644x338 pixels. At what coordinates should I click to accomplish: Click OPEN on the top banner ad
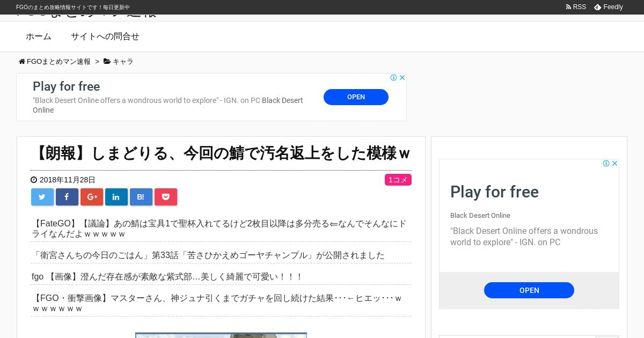coord(356,97)
